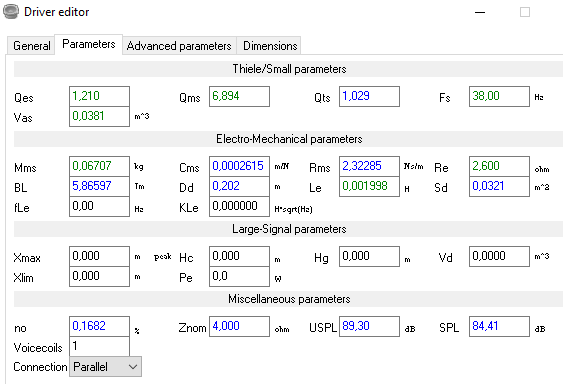Select the Dimensions tab

coord(270,46)
